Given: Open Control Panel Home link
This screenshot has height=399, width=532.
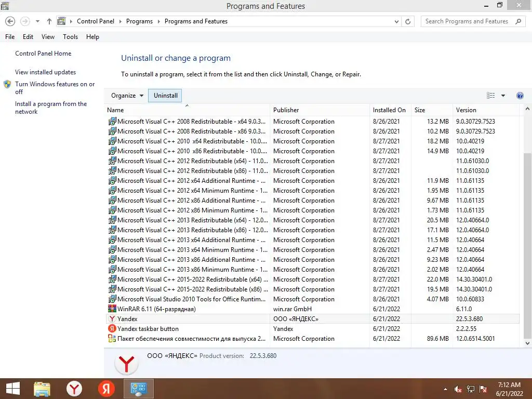Looking at the screenshot, I should click(43, 54).
